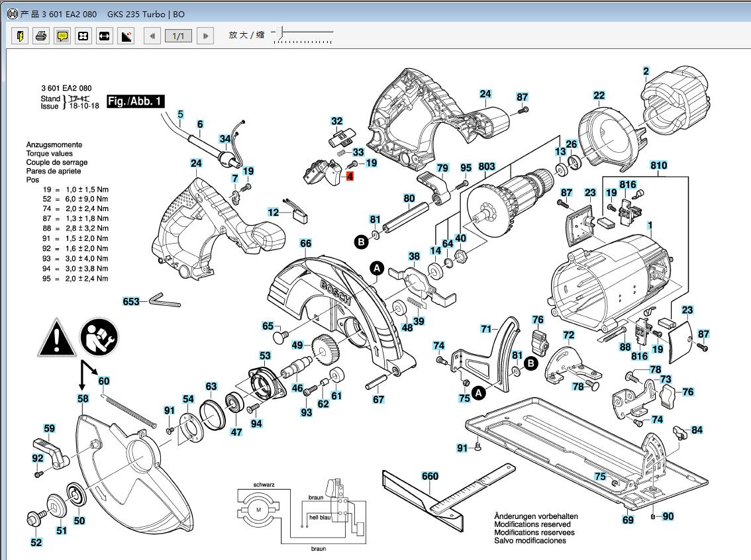Click the zoom slider handle
This screenshot has width=751, height=560.
280,32
